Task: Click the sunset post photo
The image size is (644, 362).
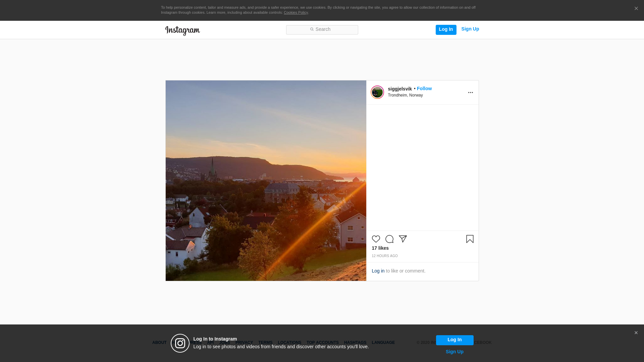Action: (266, 180)
